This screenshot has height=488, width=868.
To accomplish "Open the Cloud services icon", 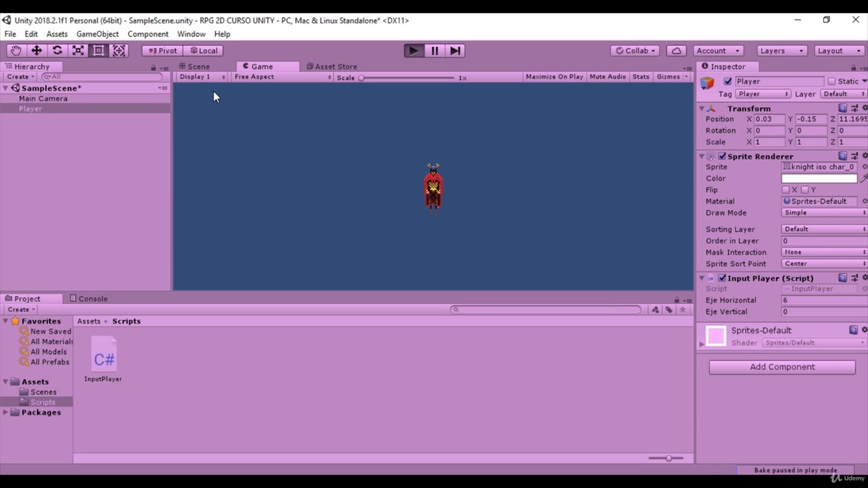I will [676, 50].
